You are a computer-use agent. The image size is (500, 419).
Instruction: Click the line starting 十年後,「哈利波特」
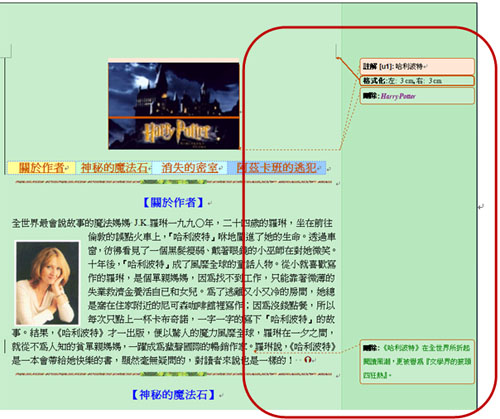212,264
